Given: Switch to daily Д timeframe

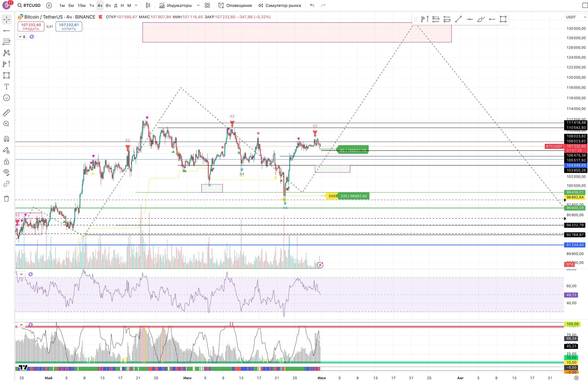Looking at the screenshot, I should [116, 5].
